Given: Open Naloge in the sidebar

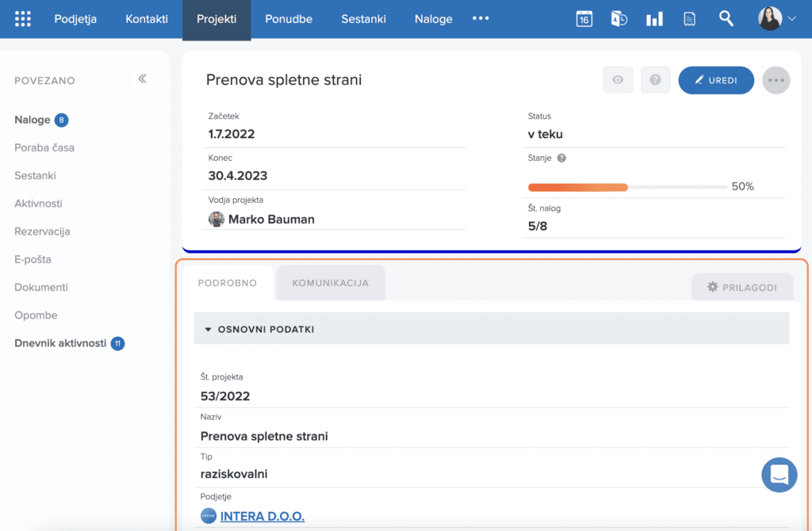Looking at the screenshot, I should pos(32,120).
